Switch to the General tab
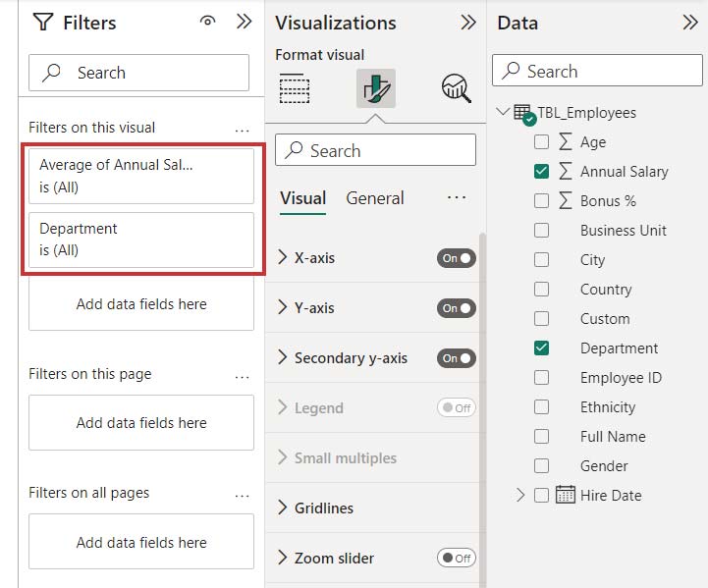The width and height of the screenshot is (708, 588). click(375, 198)
